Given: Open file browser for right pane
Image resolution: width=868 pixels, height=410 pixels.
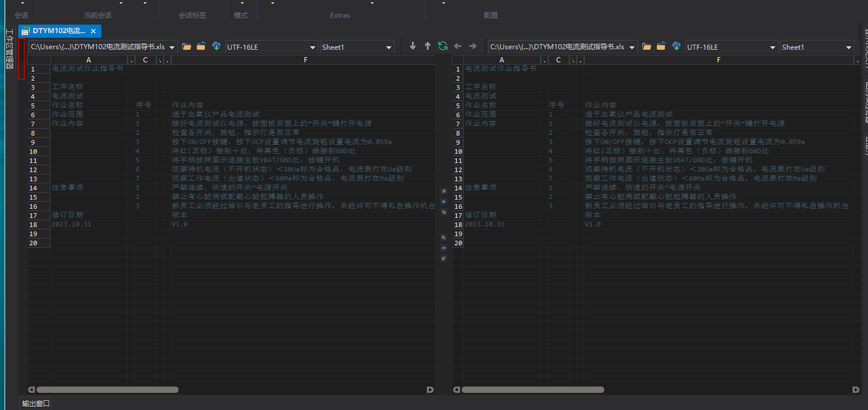Looking at the screenshot, I should pos(647,47).
